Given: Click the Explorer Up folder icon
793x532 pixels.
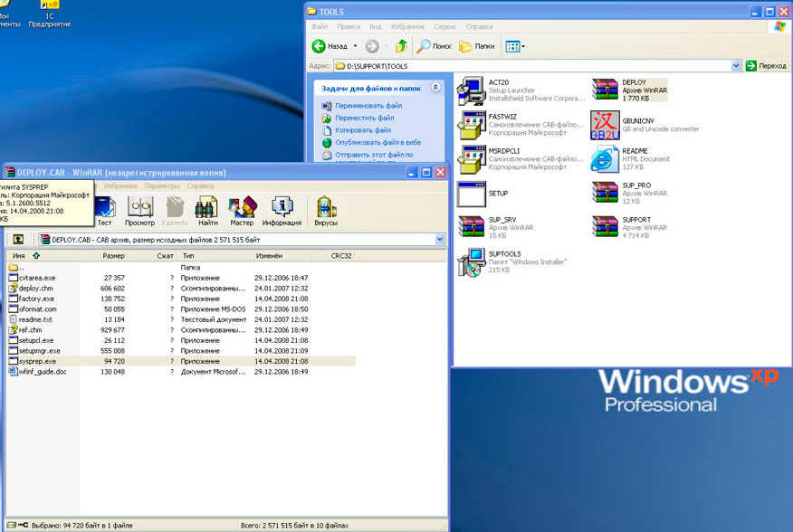Looking at the screenshot, I should coord(401,46).
